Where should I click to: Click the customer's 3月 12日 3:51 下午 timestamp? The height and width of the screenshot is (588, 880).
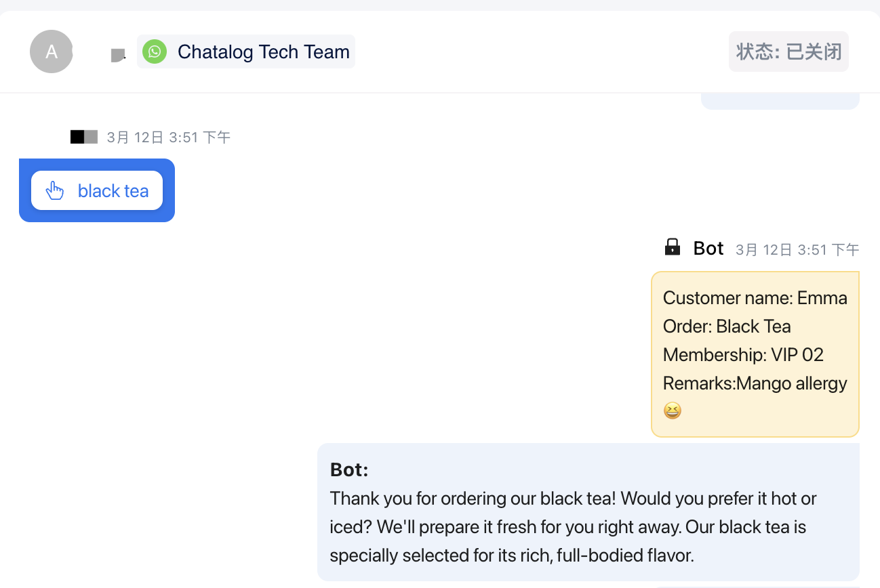point(169,138)
